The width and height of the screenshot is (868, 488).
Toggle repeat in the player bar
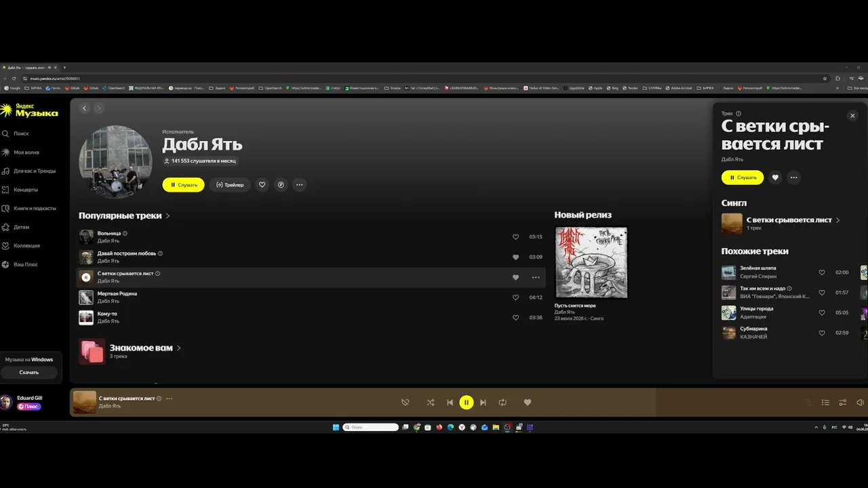pos(502,403)
